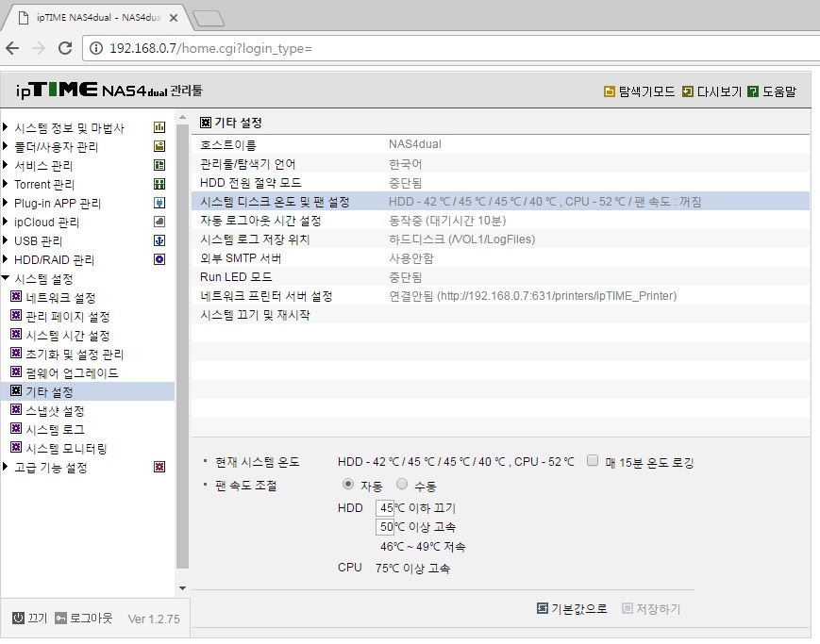Screen dimensions: 820x644
Task: Click the sidebar scrollbar down arrow
Action: [x=182, y=588]
